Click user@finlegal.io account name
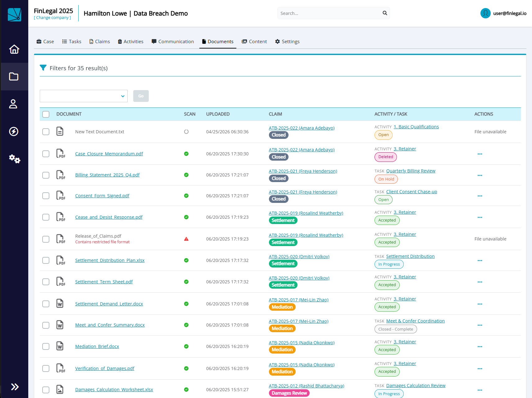 pyautogui.click(x=510, y=13)
